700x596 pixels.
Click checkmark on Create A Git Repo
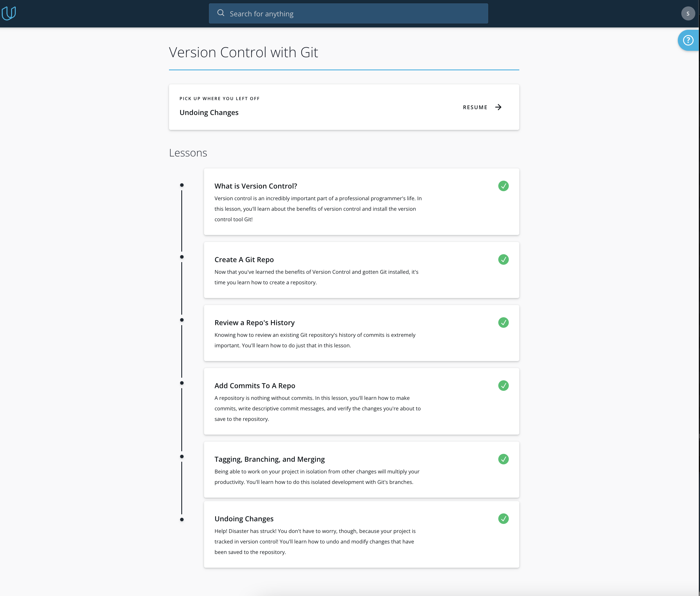503,259
